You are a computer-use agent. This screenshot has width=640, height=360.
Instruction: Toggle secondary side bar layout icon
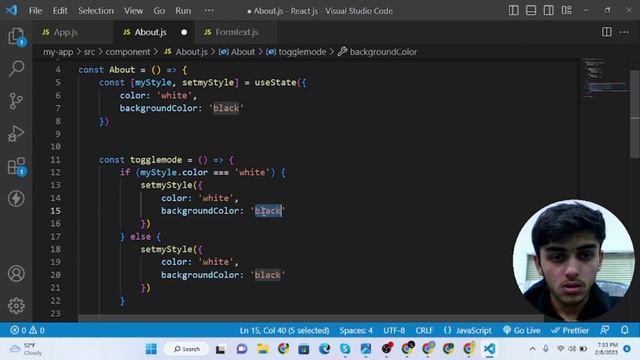point(548,10)
